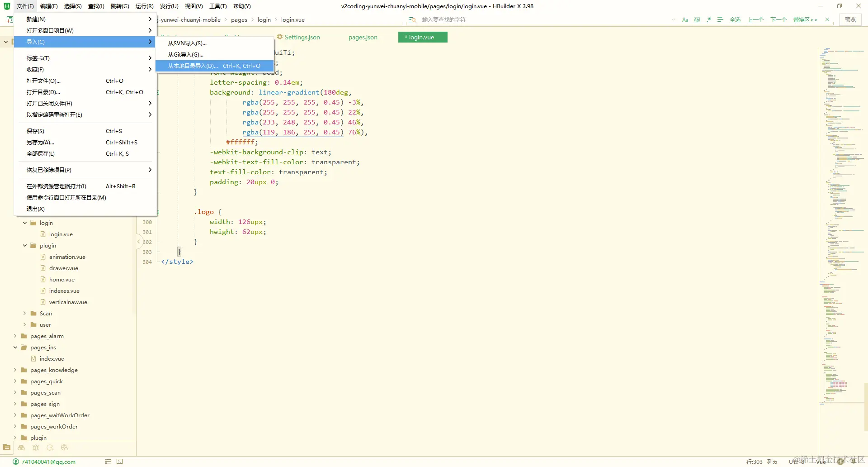Screen dimensions: 868x467
Task: Select the pages_sign folder
Action: tap(45, 404)
